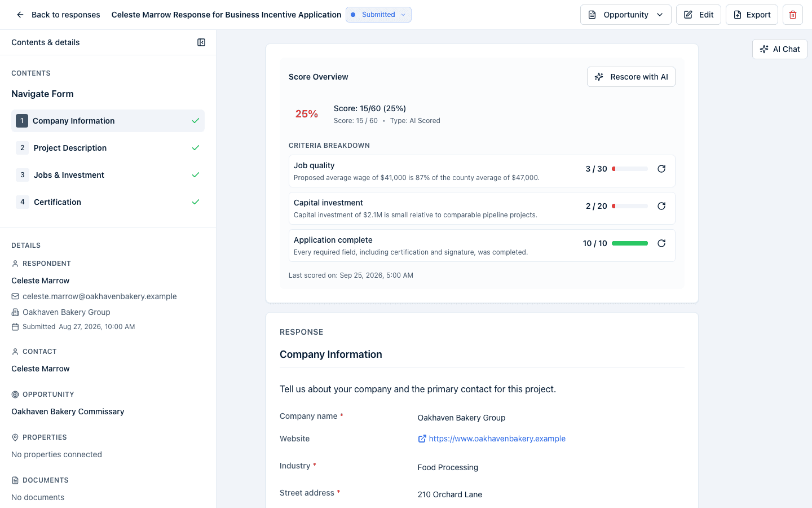
Task: Expand the Opportunity dropdown button
Action: [625, 15]
